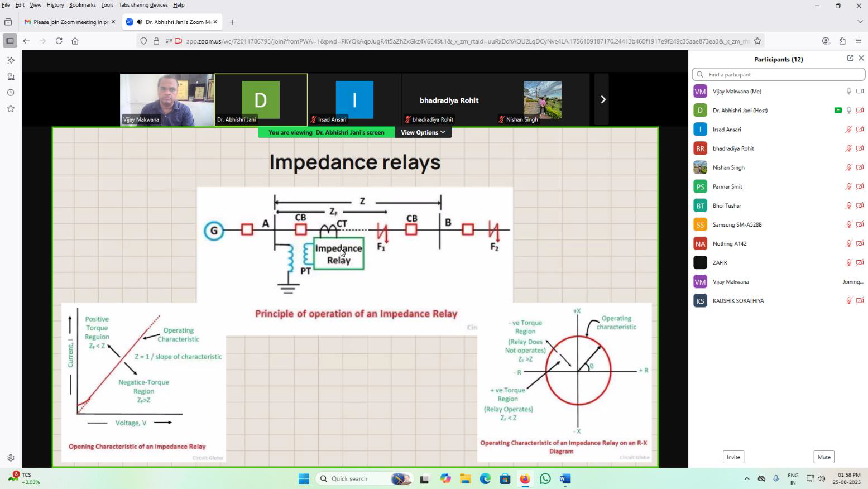The image size is (868, 489).
Task: Toggle the Firefox sidebar visibility
Action: (x=9, y=41)
